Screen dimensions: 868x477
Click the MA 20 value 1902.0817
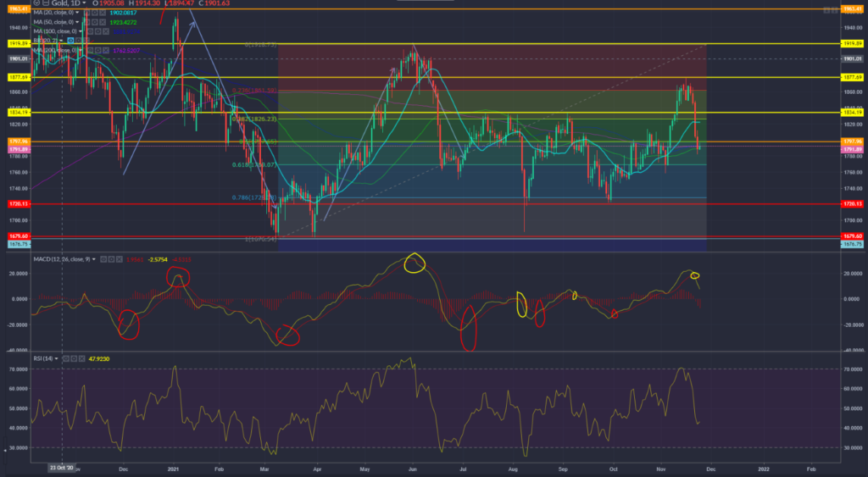(123, 12)
